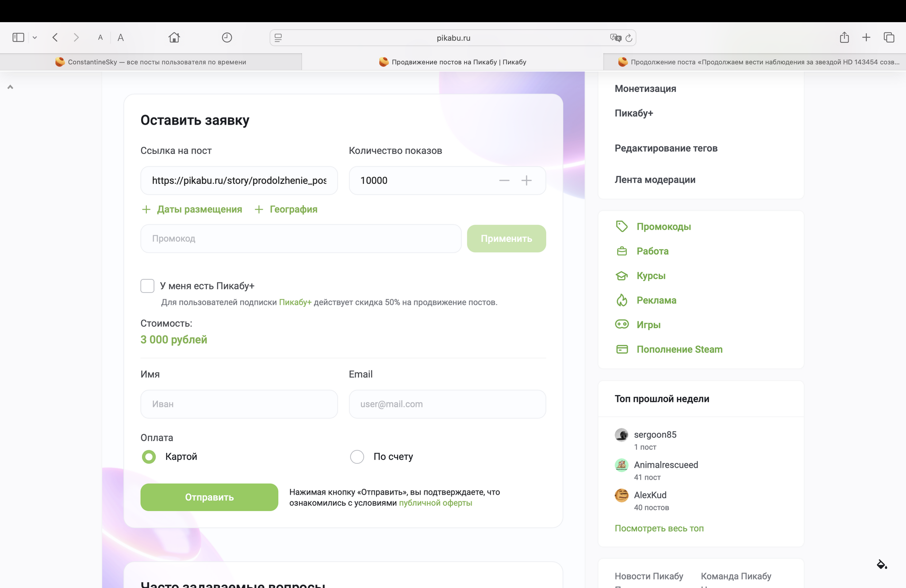906x588 pixels.
Task: Open the sidebar dropdown chevron in toolbar
Action: [x=35, y=38]
